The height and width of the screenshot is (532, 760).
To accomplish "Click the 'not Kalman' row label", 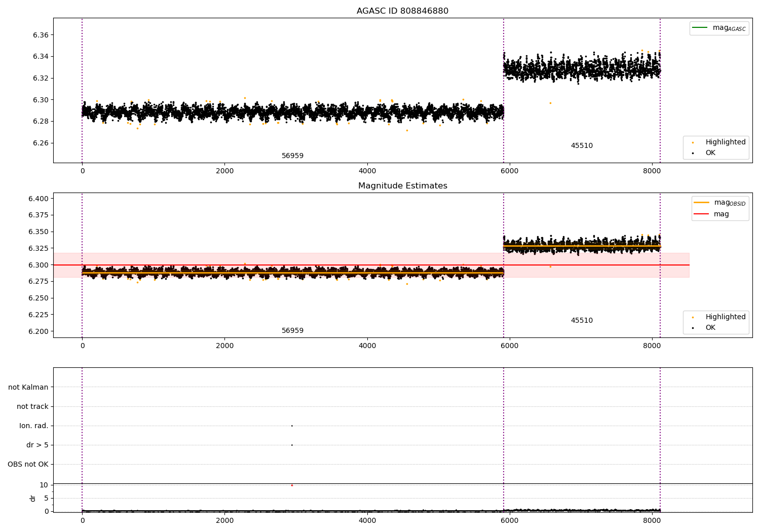I will (28, 388).
